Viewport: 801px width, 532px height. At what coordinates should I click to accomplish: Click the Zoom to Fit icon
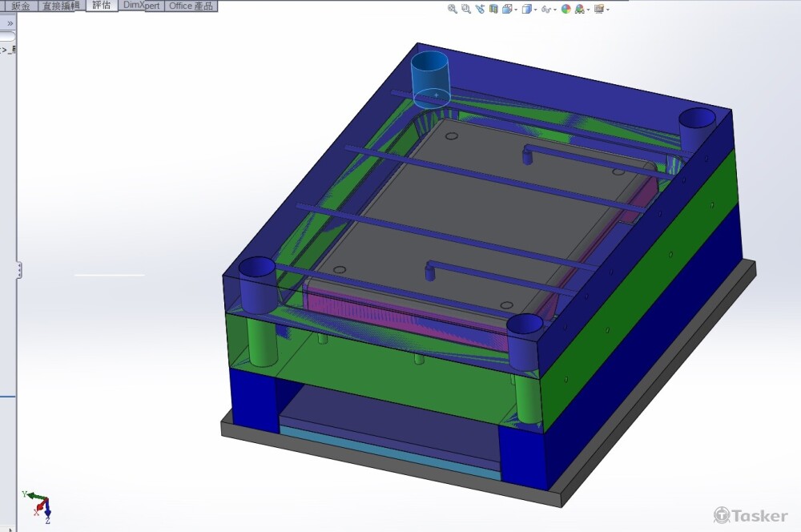coord(453,9)
